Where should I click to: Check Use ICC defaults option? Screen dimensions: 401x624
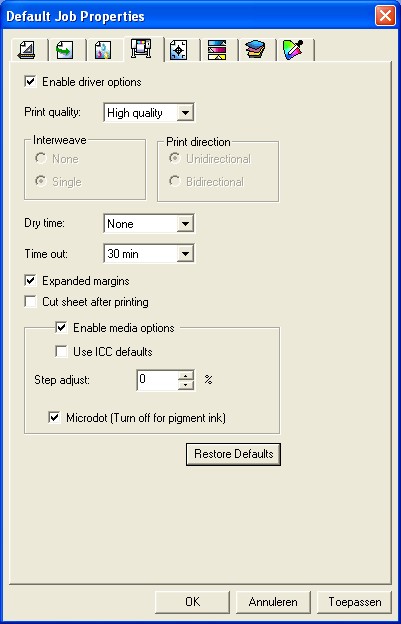coord(61,352)
